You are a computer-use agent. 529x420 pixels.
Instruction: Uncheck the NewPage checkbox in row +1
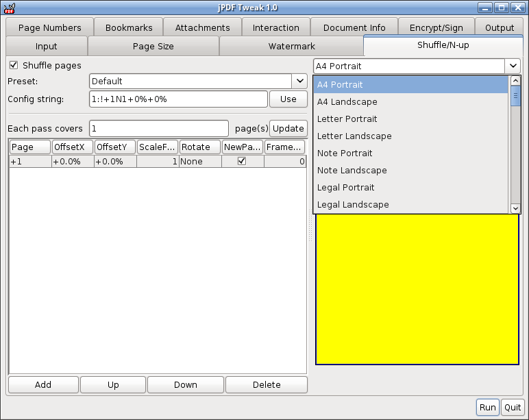click(x=242, y=161)
